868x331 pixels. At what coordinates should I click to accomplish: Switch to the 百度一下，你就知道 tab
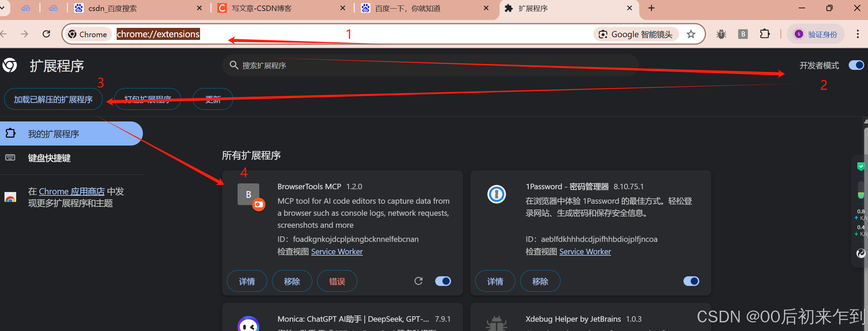pyautogui.click(x=425, y=8)
